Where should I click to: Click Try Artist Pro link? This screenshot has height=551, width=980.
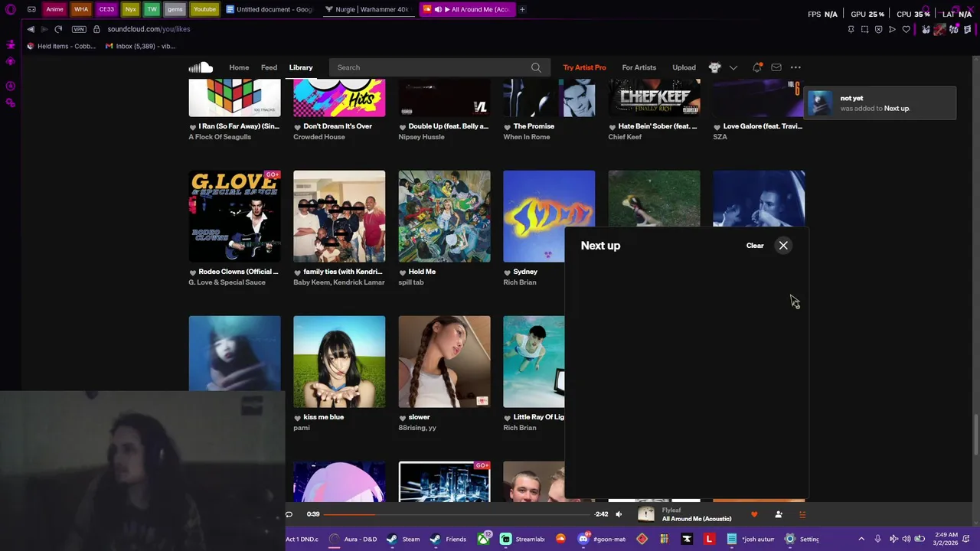point(584,67)
